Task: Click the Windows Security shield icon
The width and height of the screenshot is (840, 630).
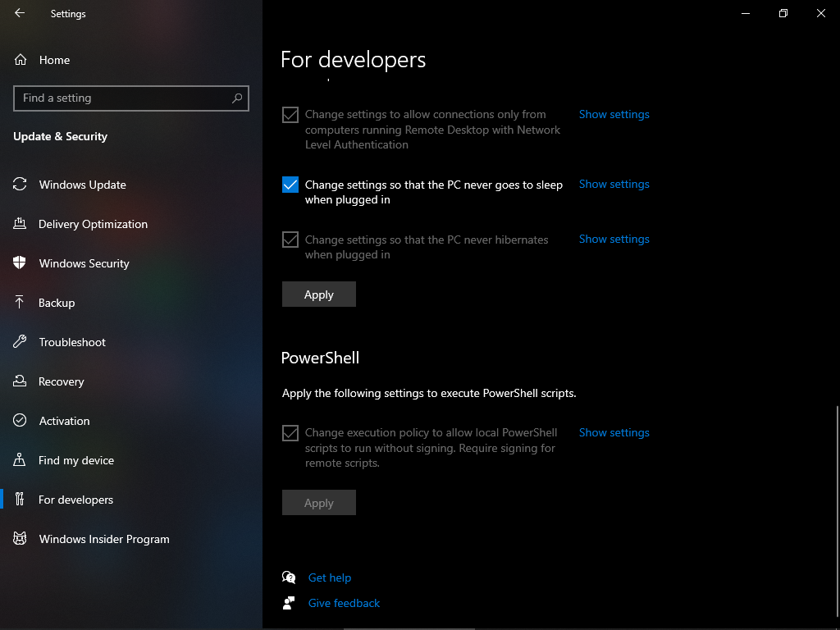Action: (x=20, y=263)
